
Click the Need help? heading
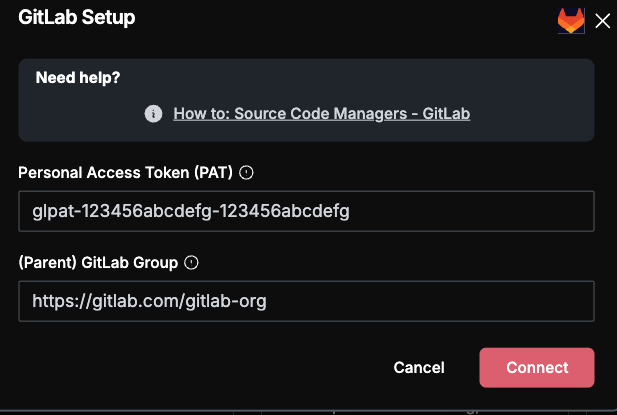click(x=78, y=78)
